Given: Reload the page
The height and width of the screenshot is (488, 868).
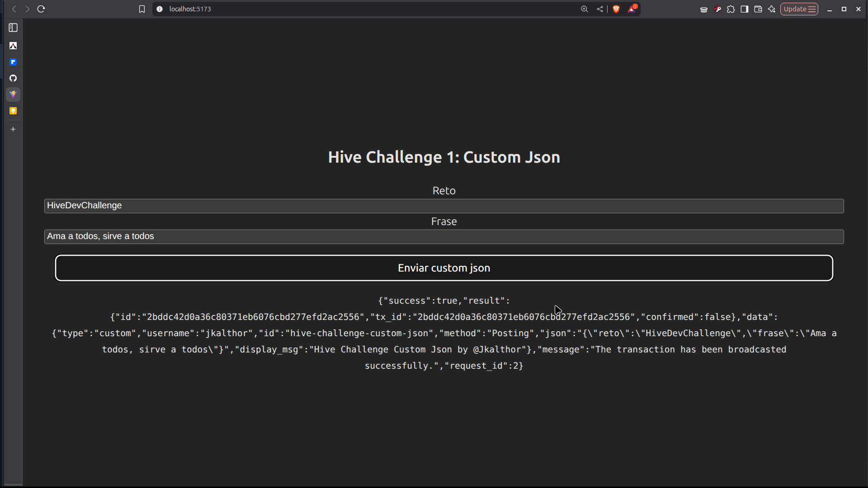Looking at the screenshot, I should (41, 9).
